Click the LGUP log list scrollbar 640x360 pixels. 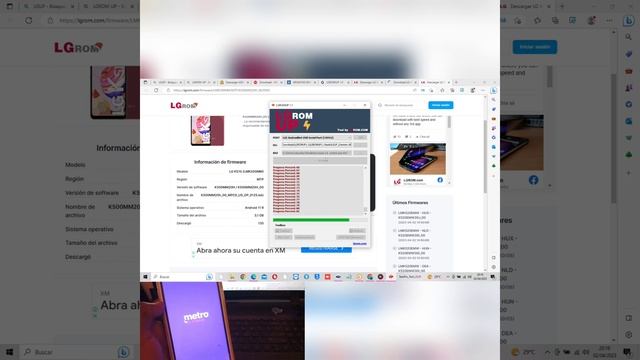[x=365, y=190]
